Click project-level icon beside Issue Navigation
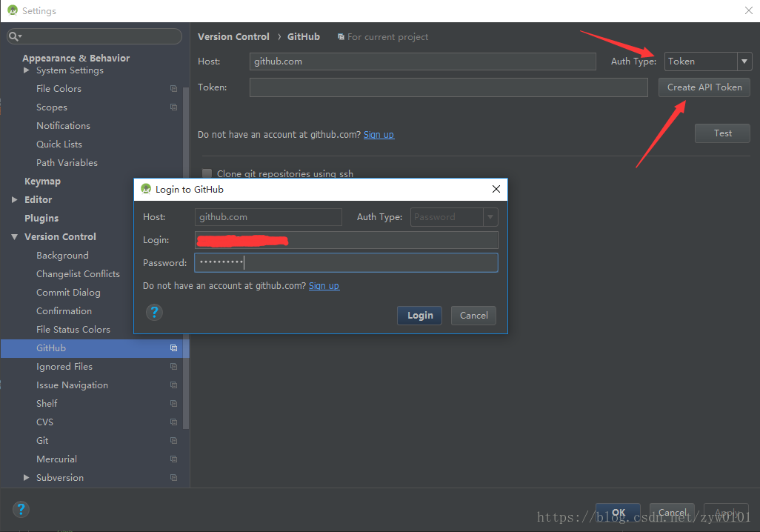 click(x=173, y=385)
